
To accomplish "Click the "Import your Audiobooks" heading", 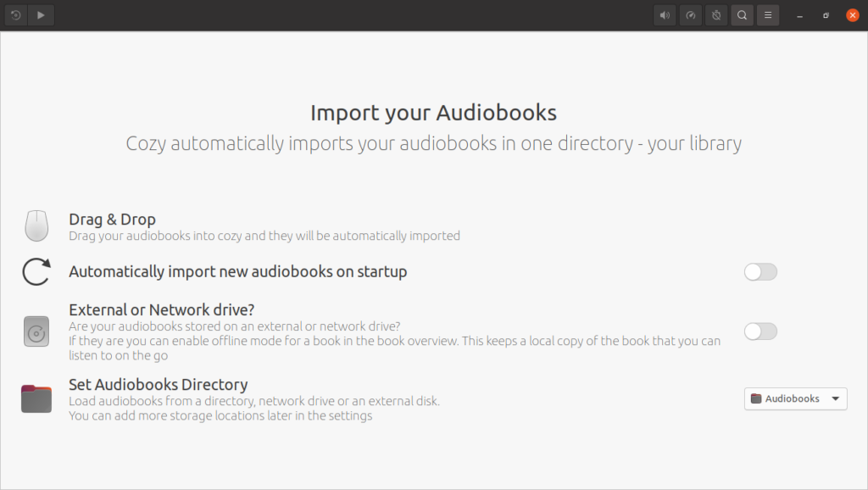I will tap(433, 113).
